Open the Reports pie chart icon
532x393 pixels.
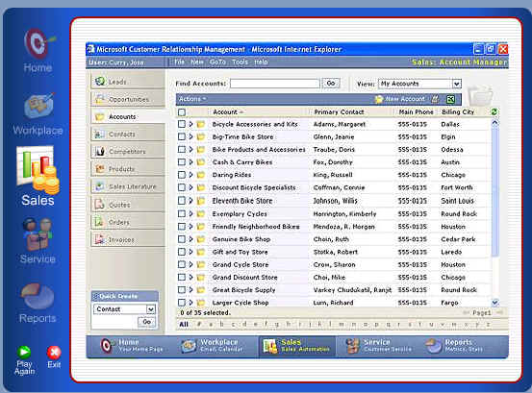pyautogui.click(x=38, y=296)
